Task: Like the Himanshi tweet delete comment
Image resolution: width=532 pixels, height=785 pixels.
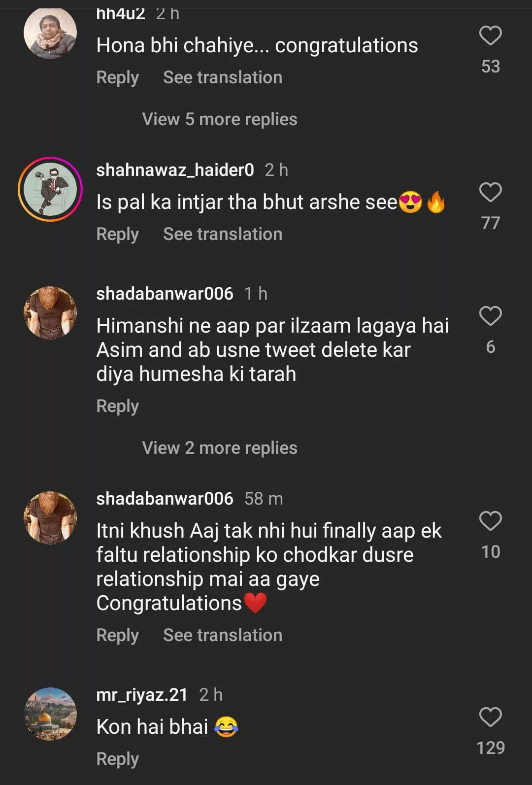Action: coord(490,316)
